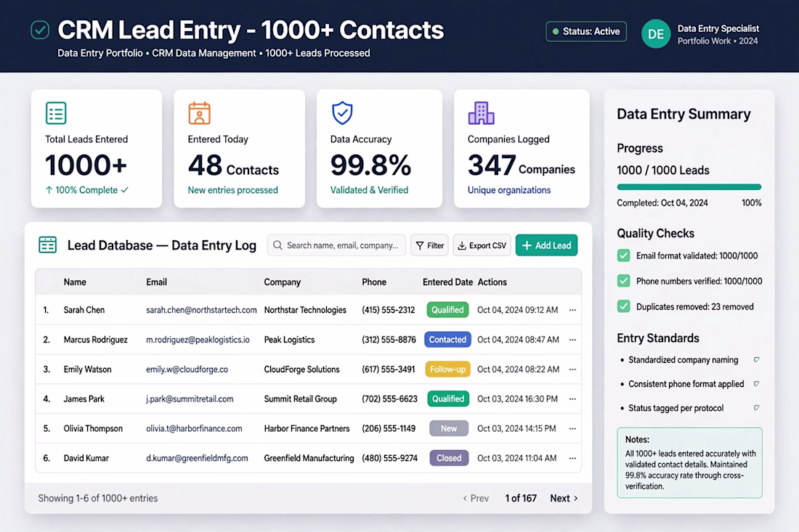The height and width of the screenshot is (532, 799).
Task: Open row actions menu for Olivia Thompson
Action: [573, 429]
